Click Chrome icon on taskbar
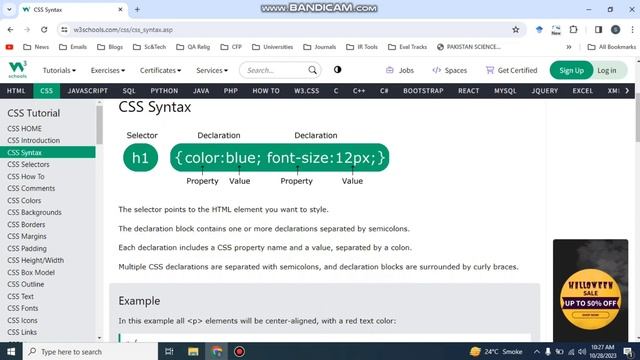The height and width of the screenshot is (360, 640). [x=217, y=351]
